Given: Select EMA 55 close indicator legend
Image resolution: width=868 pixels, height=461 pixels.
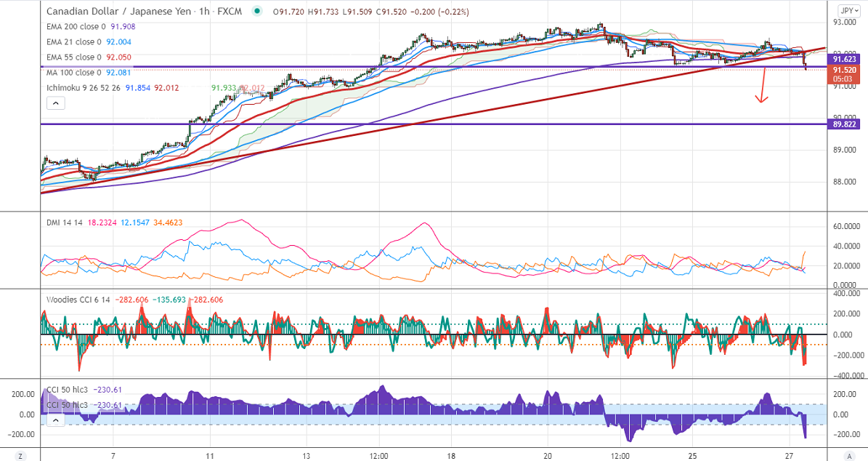Looking at the screenshot, I should point(73,57).
